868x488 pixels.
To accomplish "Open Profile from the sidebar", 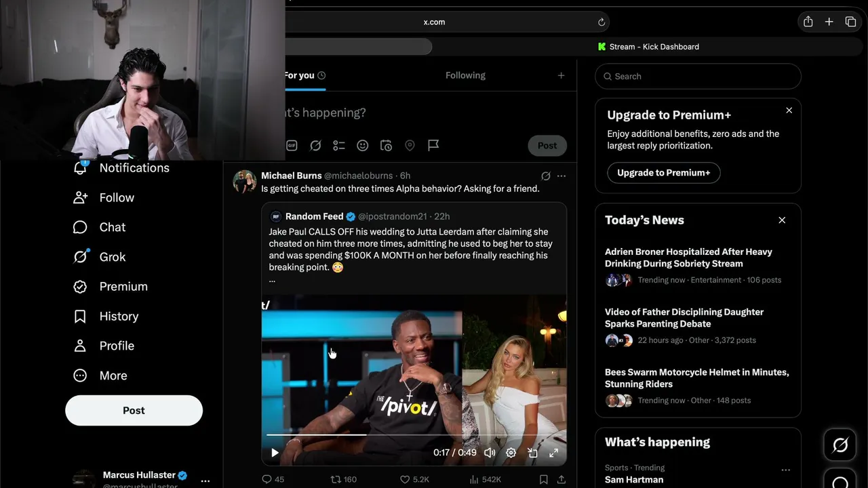I will coord(103,346).
